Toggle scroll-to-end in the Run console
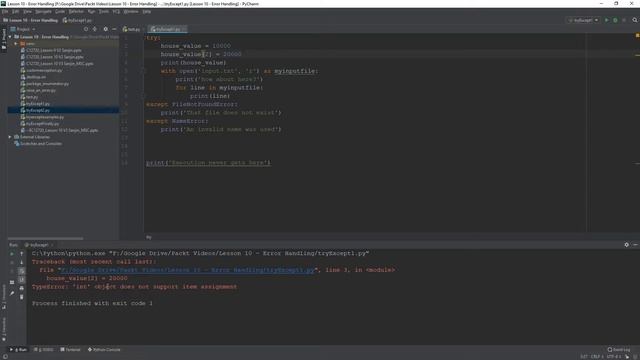The height and width of the screenshot is (360, 640). coord(22,280)
